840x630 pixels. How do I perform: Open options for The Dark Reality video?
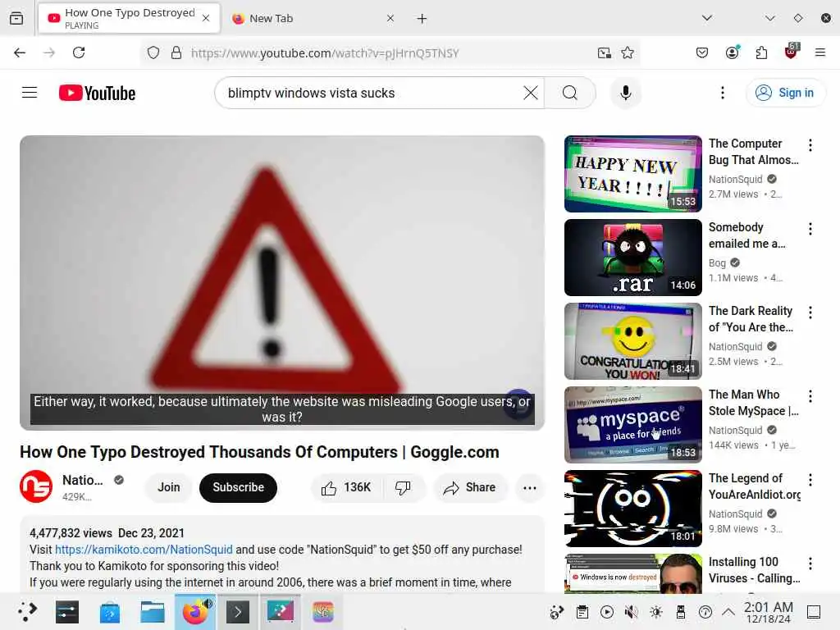[810, 313]
